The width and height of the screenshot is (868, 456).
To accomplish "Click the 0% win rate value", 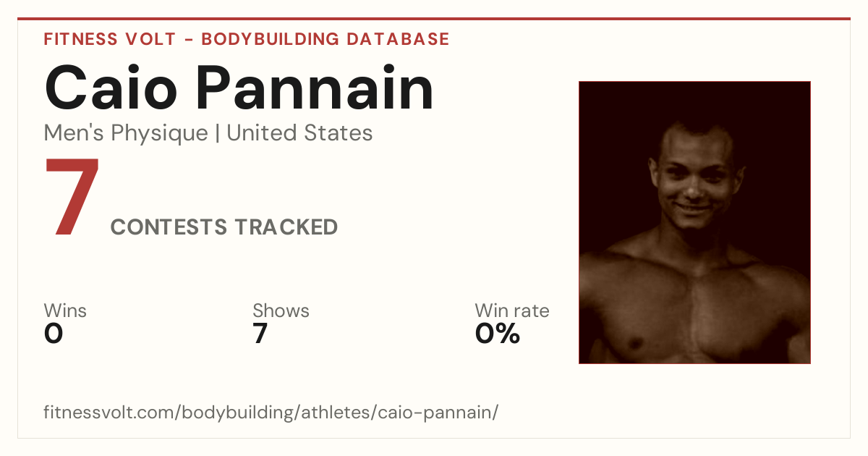I will [x=498, y=334].
